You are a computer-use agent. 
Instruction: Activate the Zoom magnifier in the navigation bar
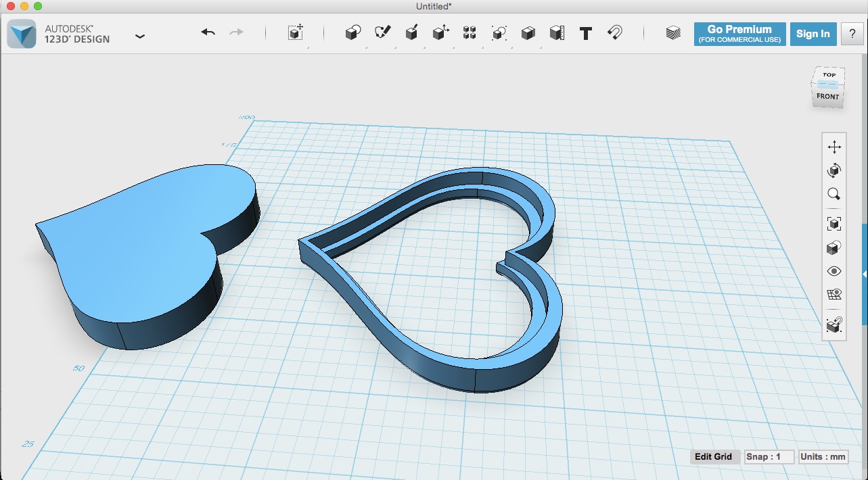(x=834, y=195)
